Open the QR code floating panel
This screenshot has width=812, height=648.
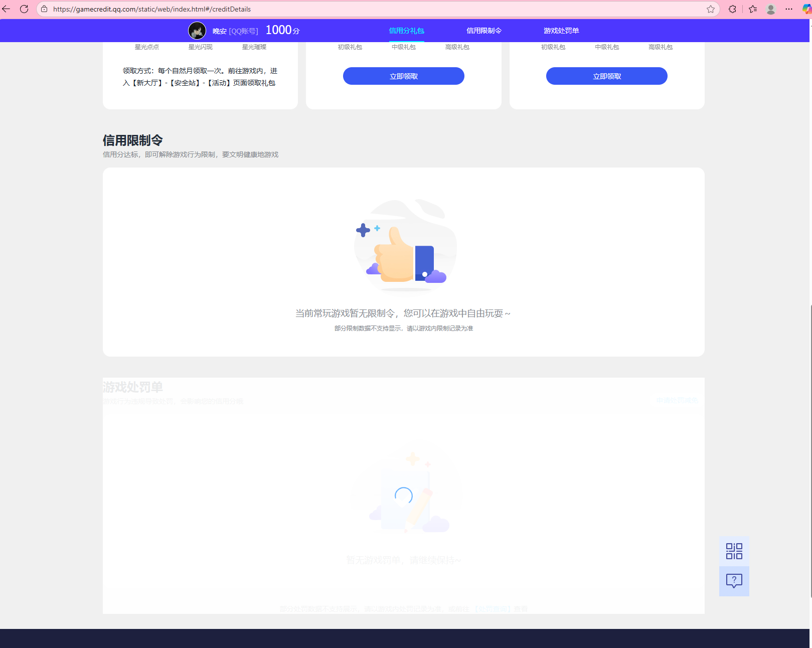(x=734, y=551)
